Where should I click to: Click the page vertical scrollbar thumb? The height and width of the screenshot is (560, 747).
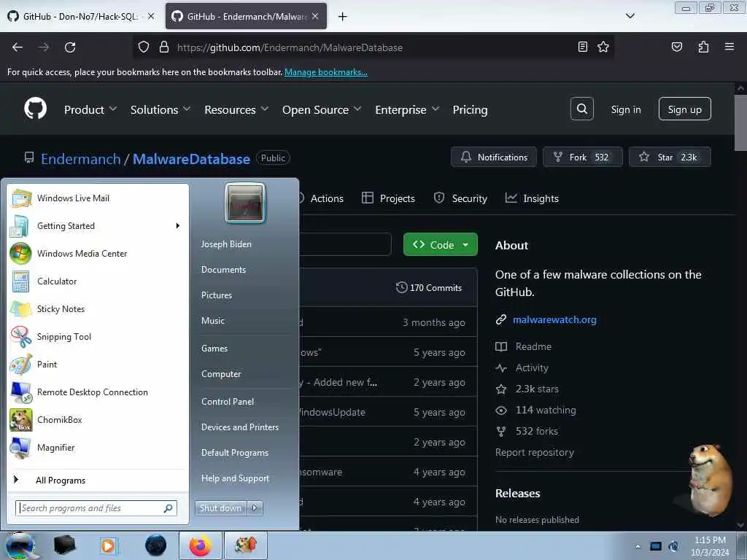tap(740, 122)
